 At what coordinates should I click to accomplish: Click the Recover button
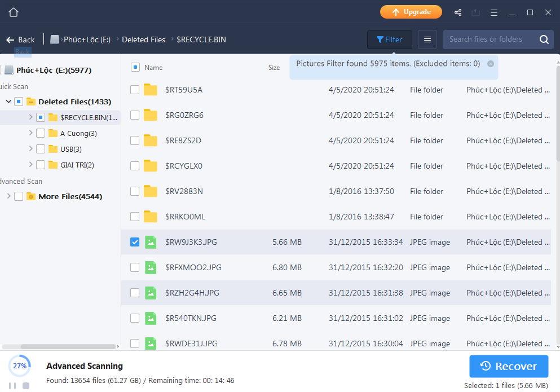click(509, 366)
